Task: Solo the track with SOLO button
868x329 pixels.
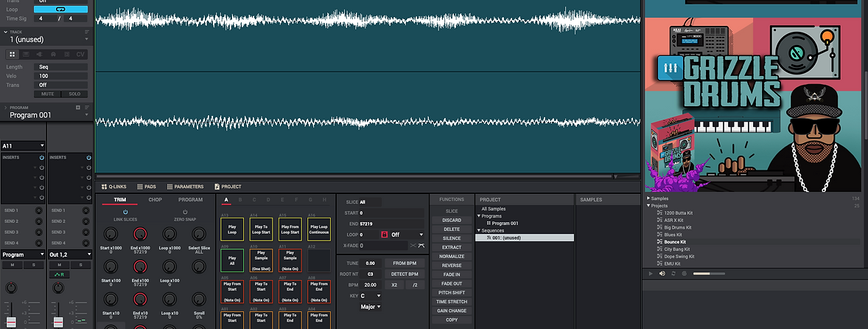Action: pyautogui.click(x=74, y=94)
